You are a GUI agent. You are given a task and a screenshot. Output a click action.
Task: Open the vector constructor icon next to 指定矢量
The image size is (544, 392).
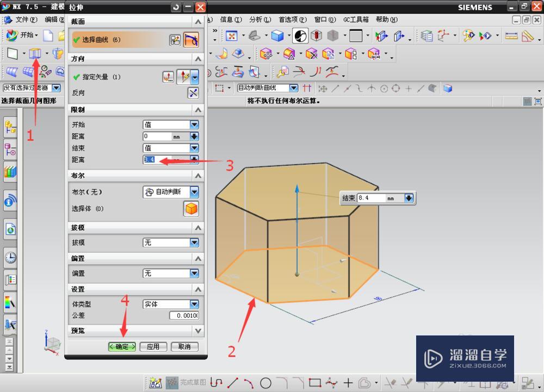coord(168,77)
